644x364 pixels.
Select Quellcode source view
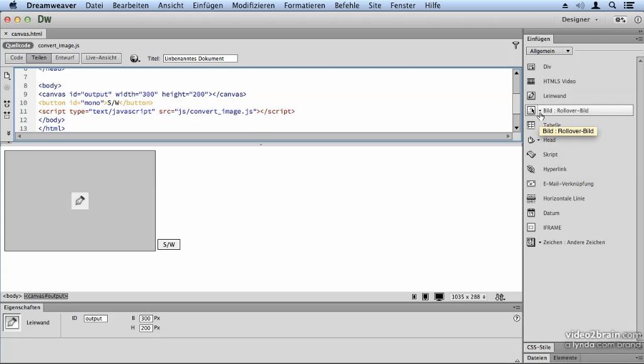18,45
